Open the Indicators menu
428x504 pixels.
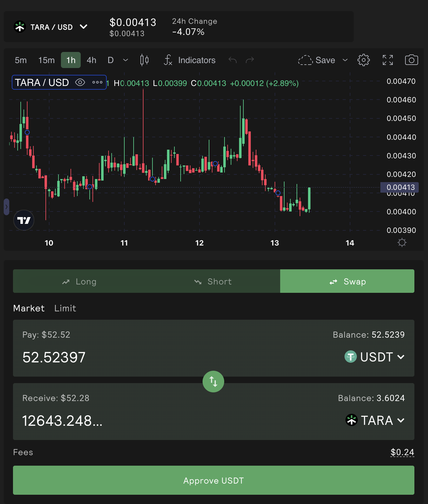coord(190,60)
